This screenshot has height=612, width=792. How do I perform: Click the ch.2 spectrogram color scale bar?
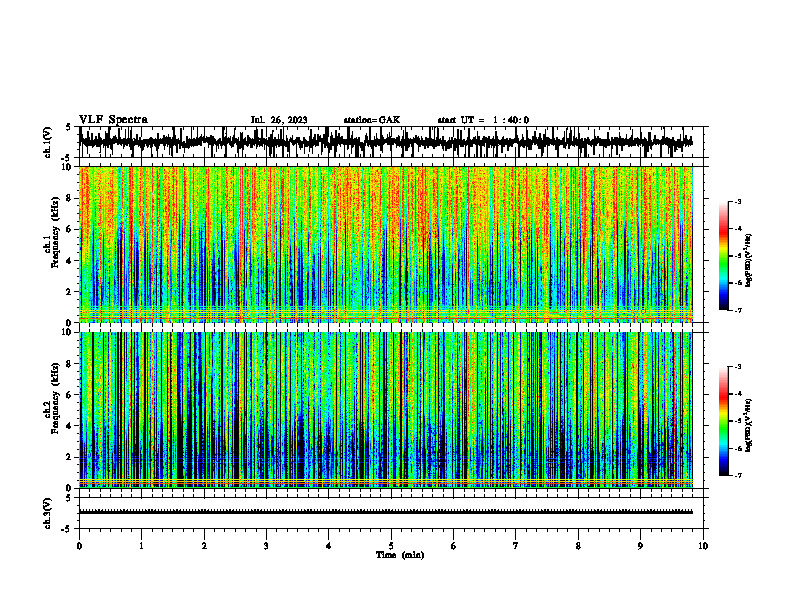tap(723, 421)
